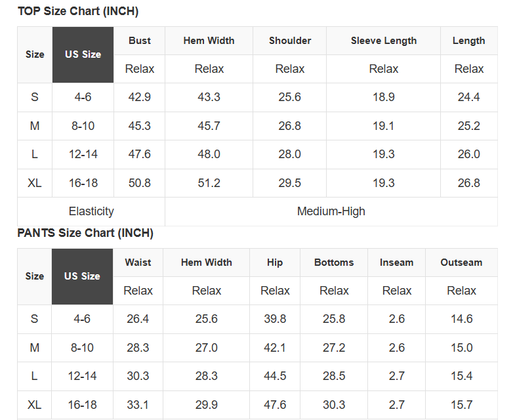
Task: Click the TOP Size Chart (INCH) heading
Action: pyautogui.click(x=78, y=11)
